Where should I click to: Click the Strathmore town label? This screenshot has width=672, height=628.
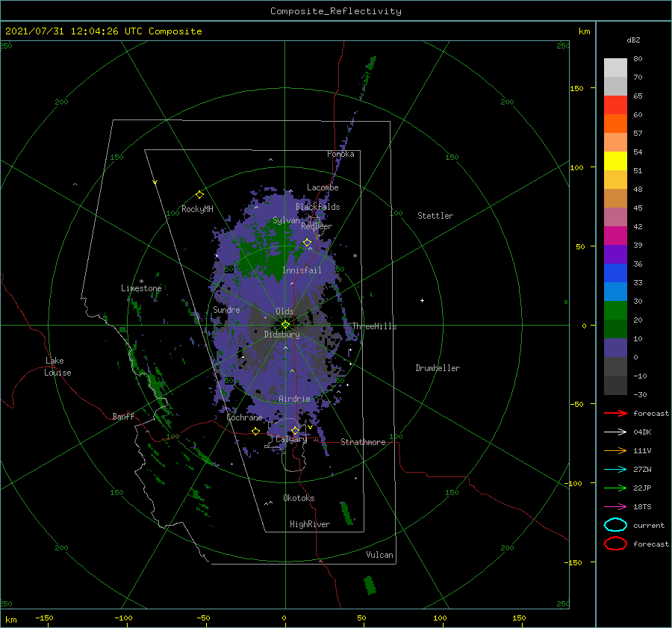363,442
